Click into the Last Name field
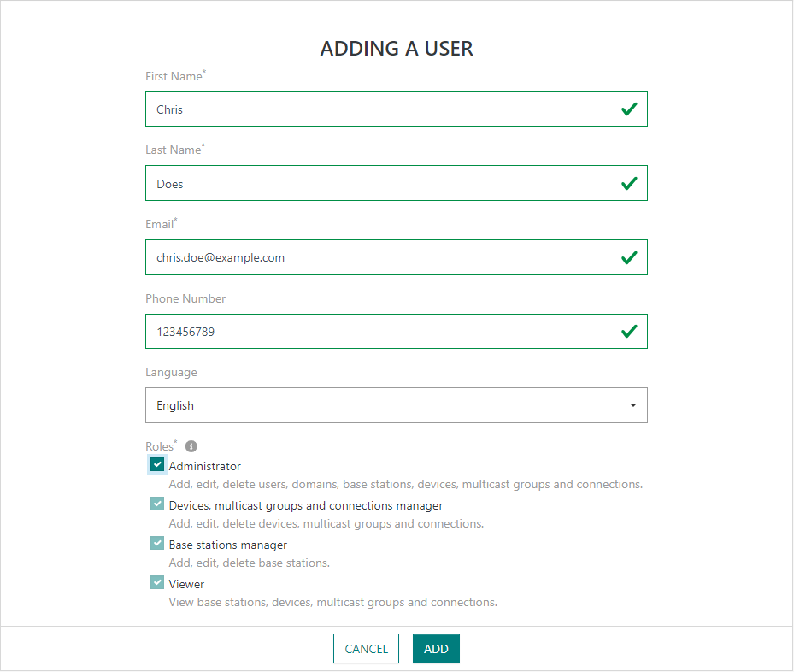Image resolution: width=794 pixels, height=672 pixels. tap(376, 184)
